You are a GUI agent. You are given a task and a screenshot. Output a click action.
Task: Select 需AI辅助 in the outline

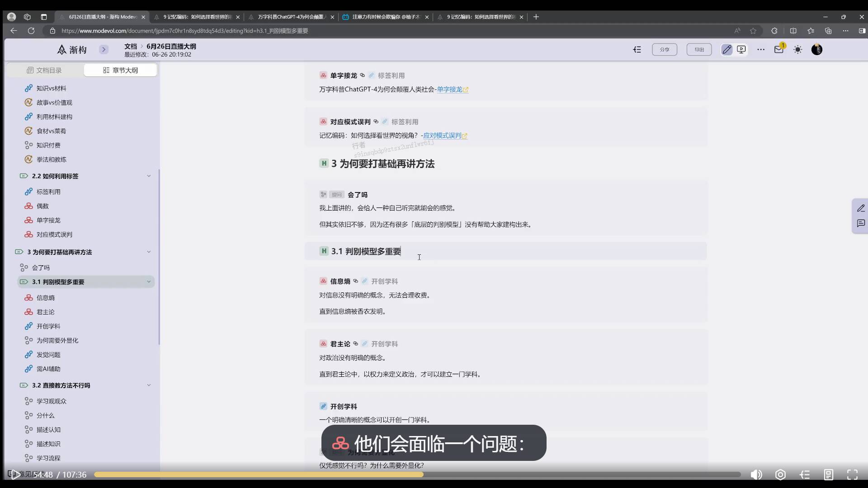point(48,369)
